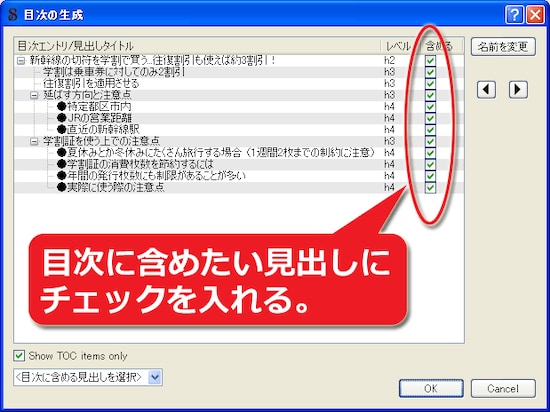
Task: Click the Sigil S icon in the title bar
Action: pos(13,15)
